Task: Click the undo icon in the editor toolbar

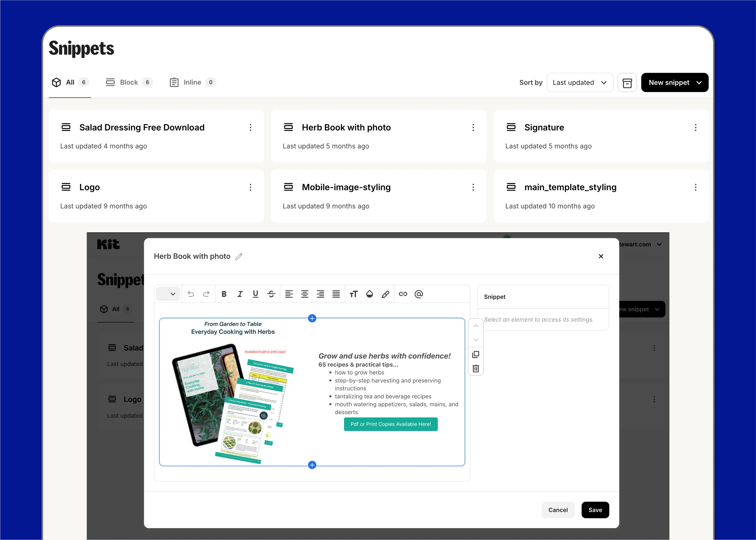Action: click(x=191, y=294)
